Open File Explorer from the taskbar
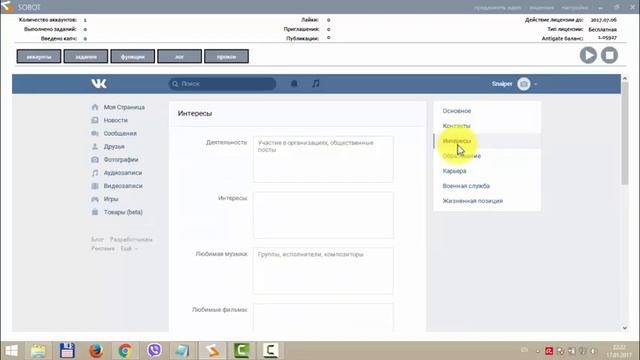 click(38, 351)
